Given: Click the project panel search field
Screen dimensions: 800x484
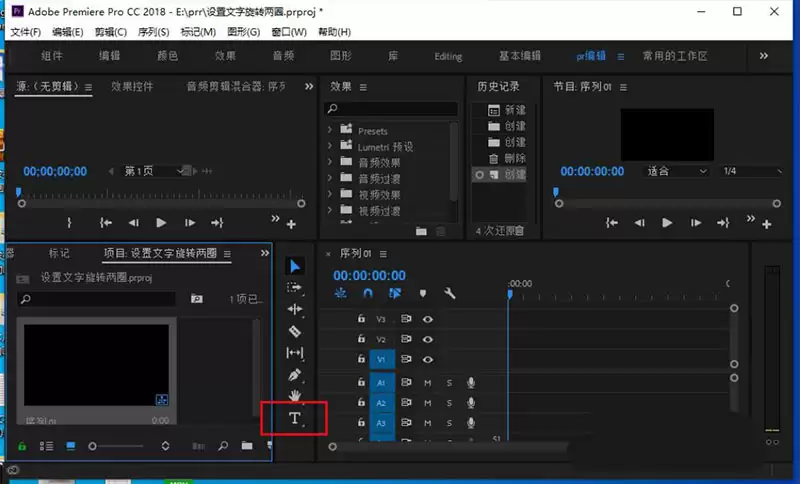Looking at the screenshot, I should 98,299.
